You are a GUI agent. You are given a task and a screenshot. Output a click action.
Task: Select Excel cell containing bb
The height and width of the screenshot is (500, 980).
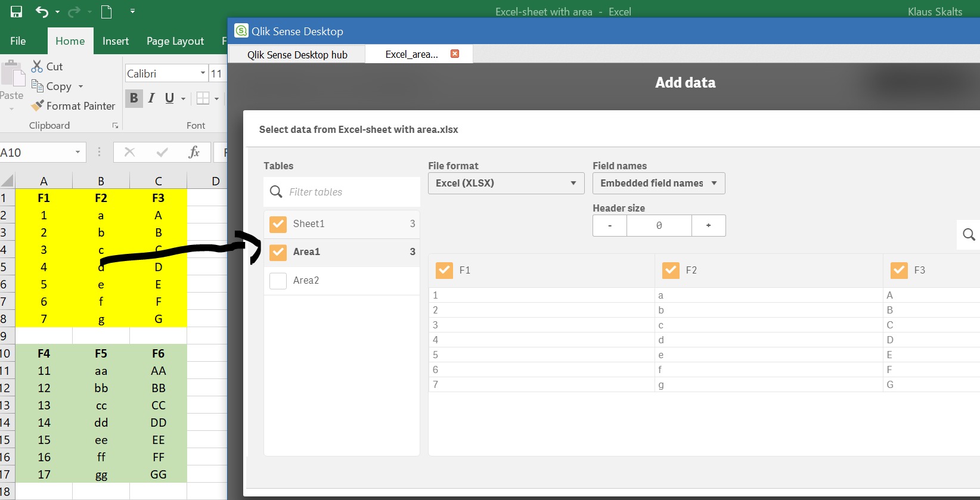(101, 388)
